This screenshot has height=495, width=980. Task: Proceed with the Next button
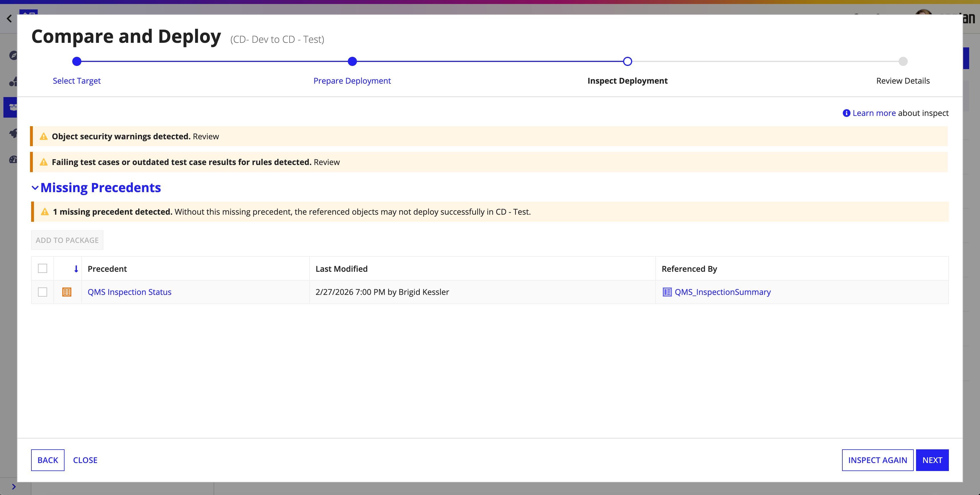pyautogui.click(x=932, y=460)
